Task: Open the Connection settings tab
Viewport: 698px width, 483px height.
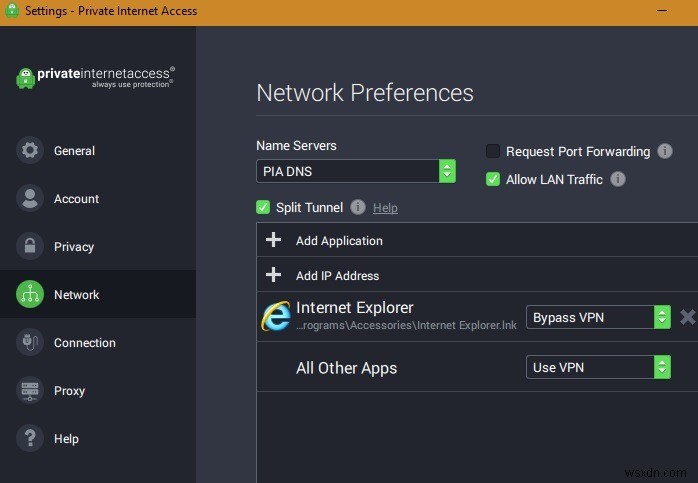Action: [x=85, y=343]
